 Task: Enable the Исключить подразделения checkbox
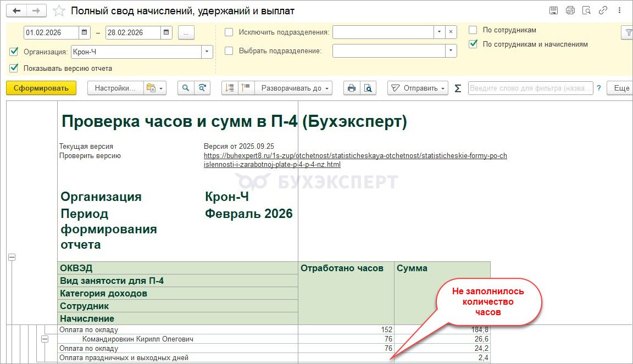(x=229, y=32)
